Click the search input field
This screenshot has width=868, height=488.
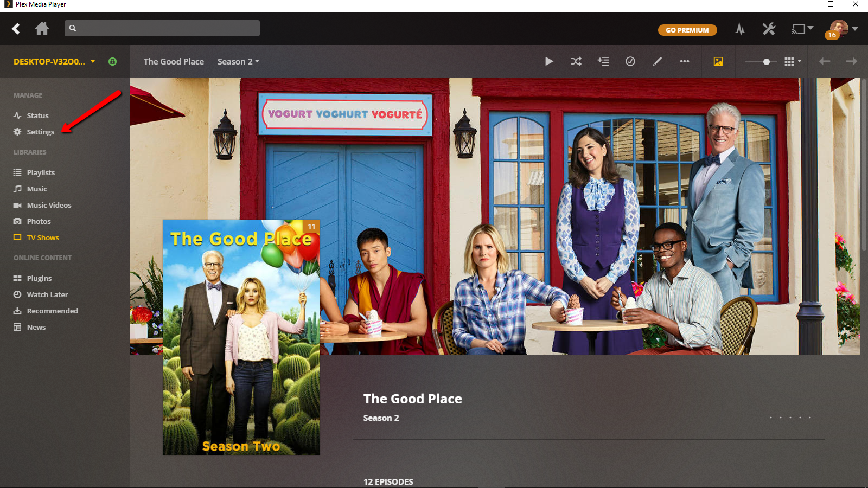[x=162, y=28]
